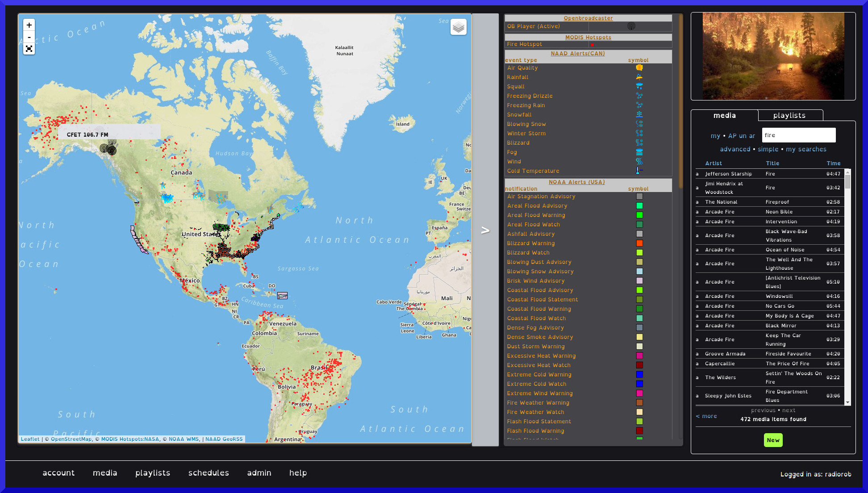Click the Cold Temperature thermometer symbol

[x=639, y=171]
